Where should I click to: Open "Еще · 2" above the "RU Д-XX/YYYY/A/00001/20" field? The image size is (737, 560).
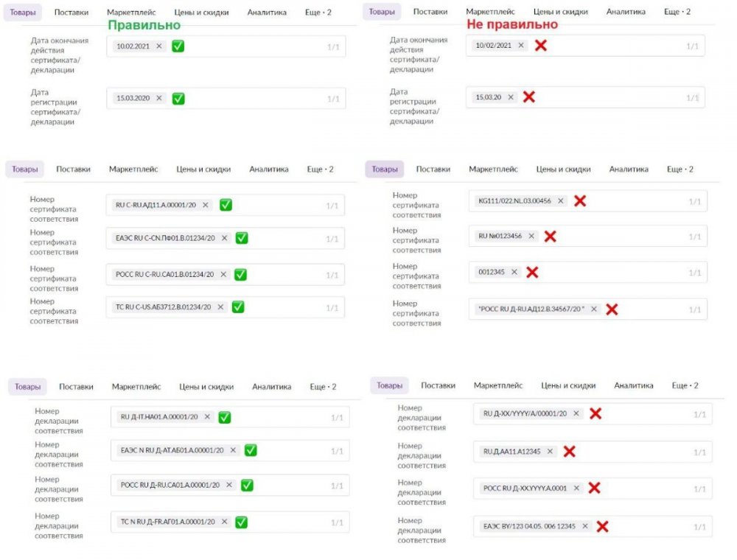[685, 385]
